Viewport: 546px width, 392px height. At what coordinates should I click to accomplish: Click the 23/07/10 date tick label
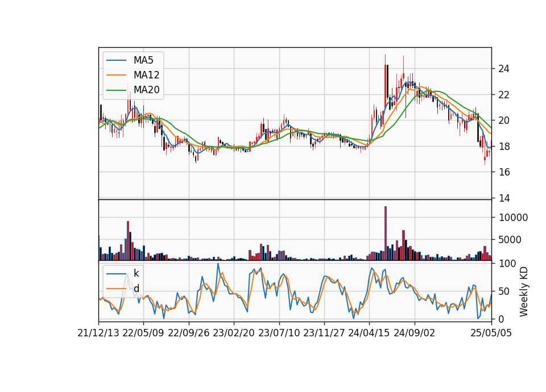279,333
